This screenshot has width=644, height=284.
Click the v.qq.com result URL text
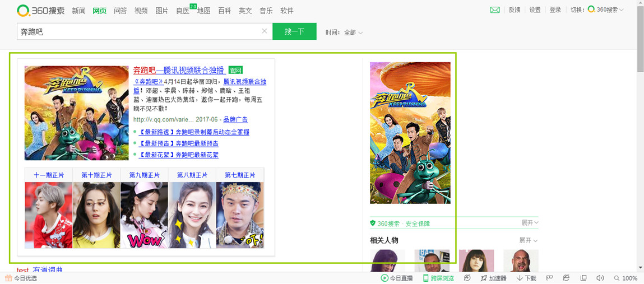coord(163,120)
